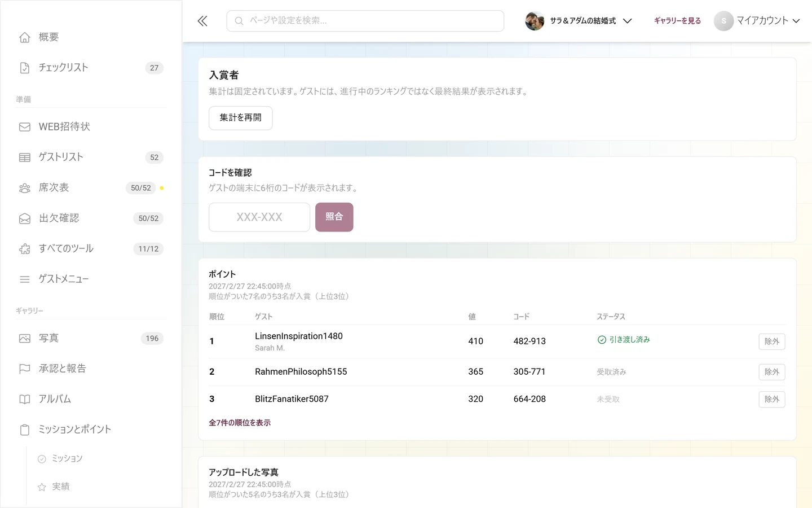Viewport: 812px width, 508px height.
Task: Click the checklist document icon
Action: [x=25, y=68]
